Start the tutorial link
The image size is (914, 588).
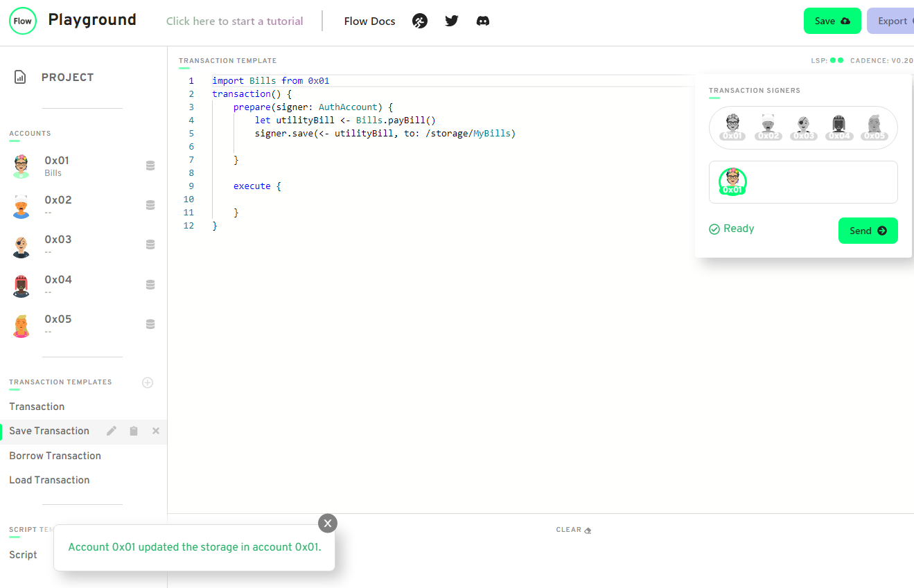click(x=235, y=21)
